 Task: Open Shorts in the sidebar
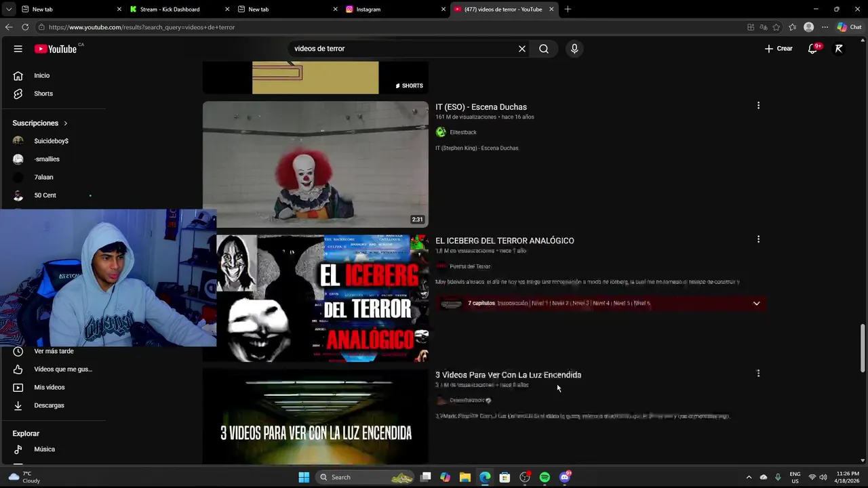pos(43,94)
